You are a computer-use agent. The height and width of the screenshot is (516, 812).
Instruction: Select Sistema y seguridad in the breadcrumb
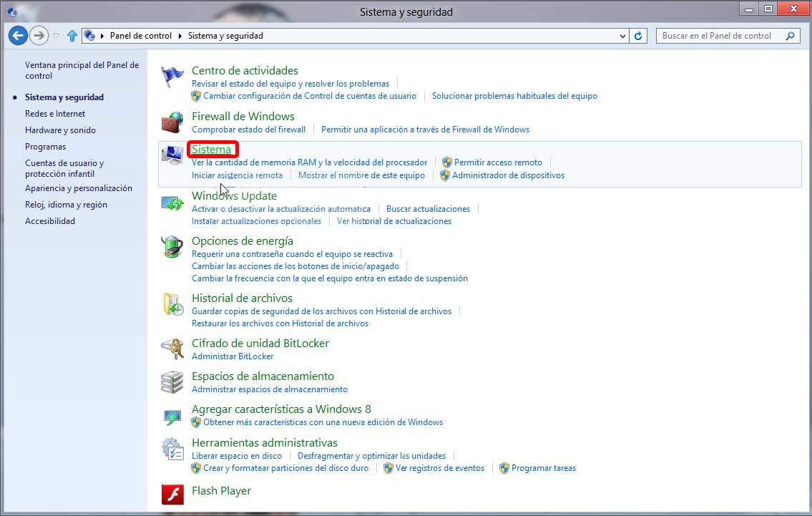coord(225,36)
